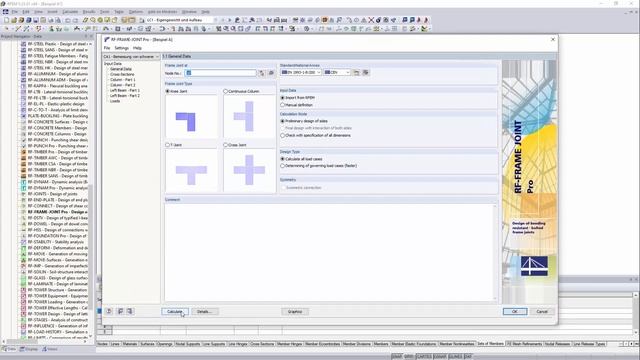Click the RF-DEFORM module icon
The width and height of the screenshot is (640, 360).
pos(24,248)
